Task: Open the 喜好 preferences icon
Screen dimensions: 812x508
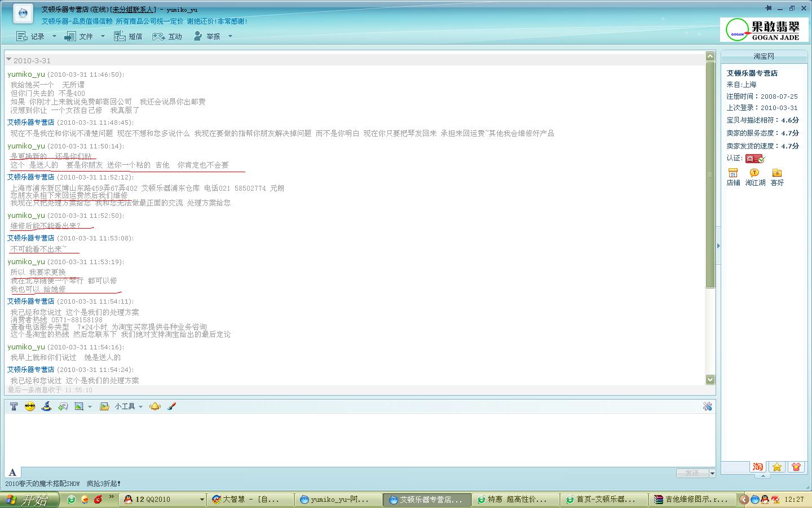Action: pyautogui.click(x=777, y=177)
